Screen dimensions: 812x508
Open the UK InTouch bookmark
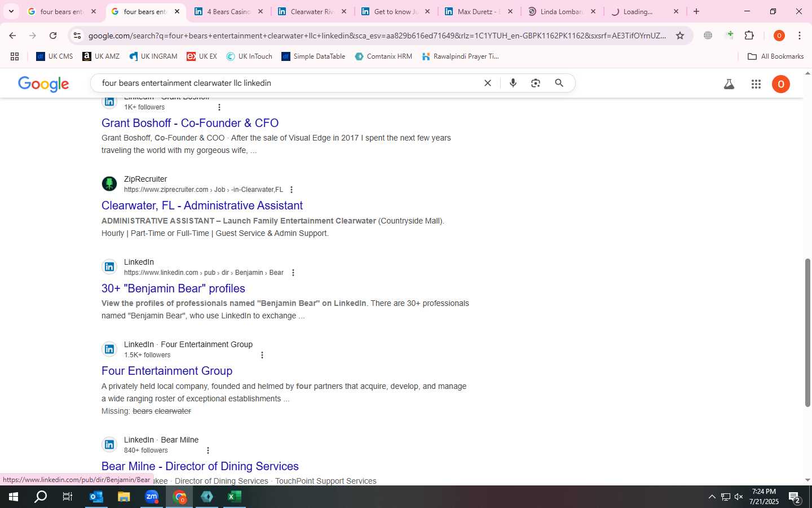click(x=249, y=56)
